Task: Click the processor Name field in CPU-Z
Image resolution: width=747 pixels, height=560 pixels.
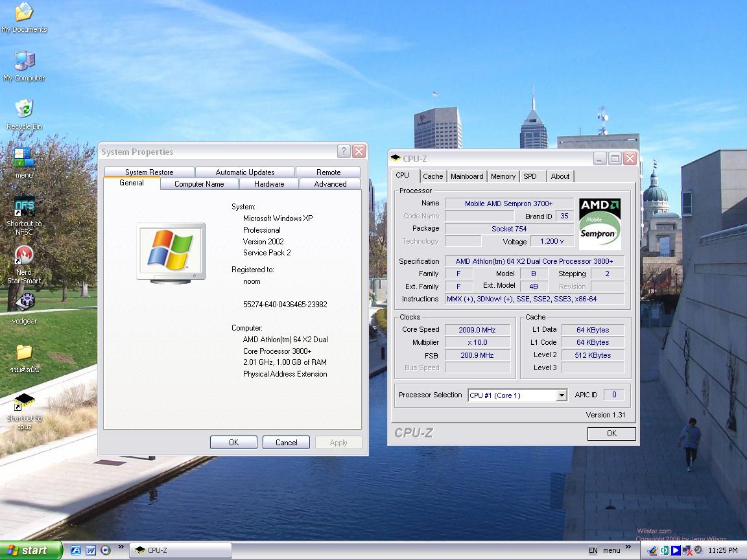Action: 509,204
